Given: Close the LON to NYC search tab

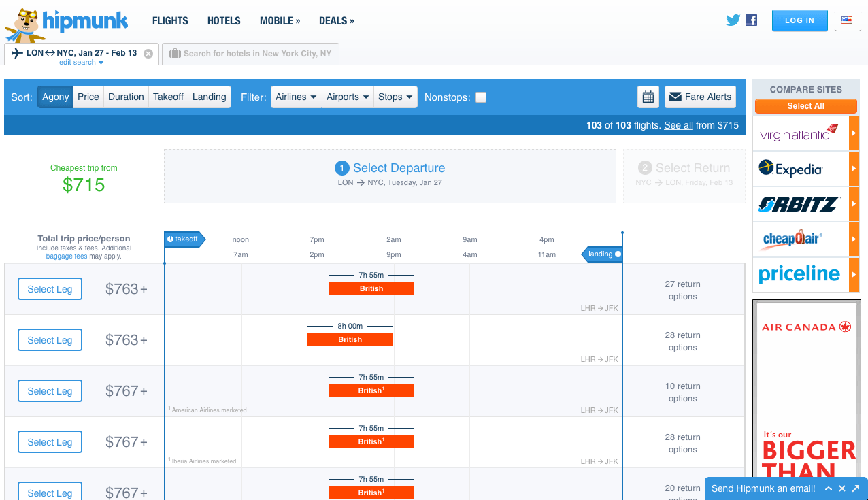Looking at the screenshot, I should coord(148,54).
